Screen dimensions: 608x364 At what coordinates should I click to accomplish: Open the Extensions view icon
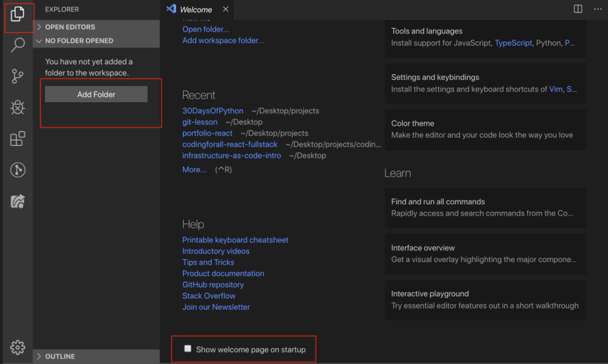click(x=17, y=138)
